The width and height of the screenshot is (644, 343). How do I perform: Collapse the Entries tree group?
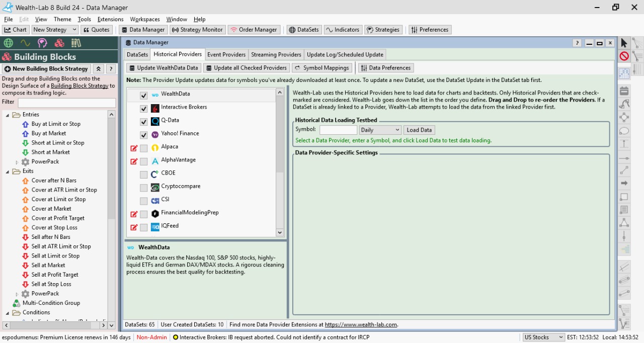(x=8, y=115)
